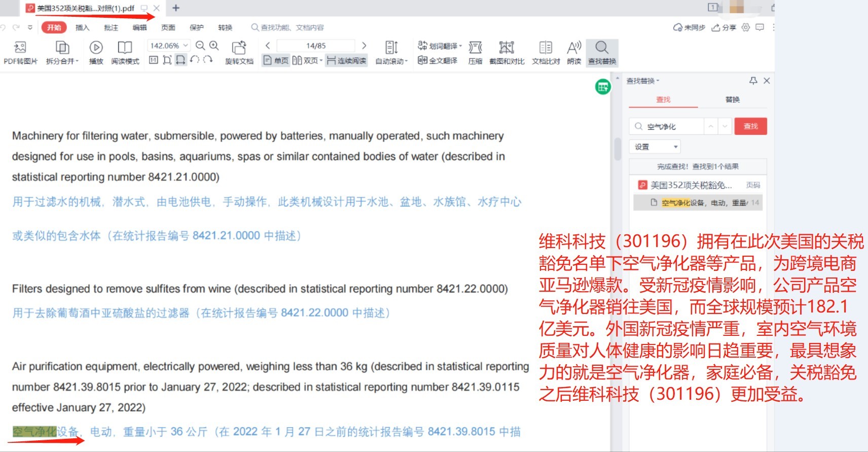Screen dimensions: 868x452
Task: Open the 页面 ribbon tab
Action: pyautogui.click(x=168, y=27)
